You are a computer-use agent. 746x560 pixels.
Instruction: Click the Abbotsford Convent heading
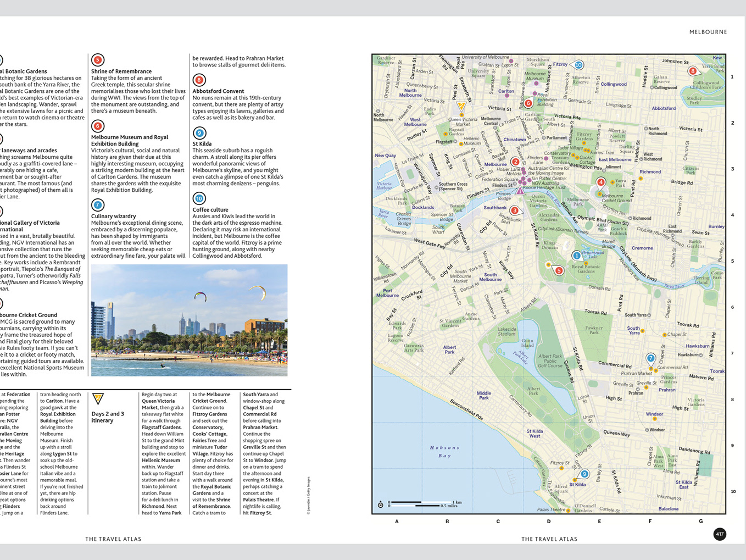(x=218, y=91)
